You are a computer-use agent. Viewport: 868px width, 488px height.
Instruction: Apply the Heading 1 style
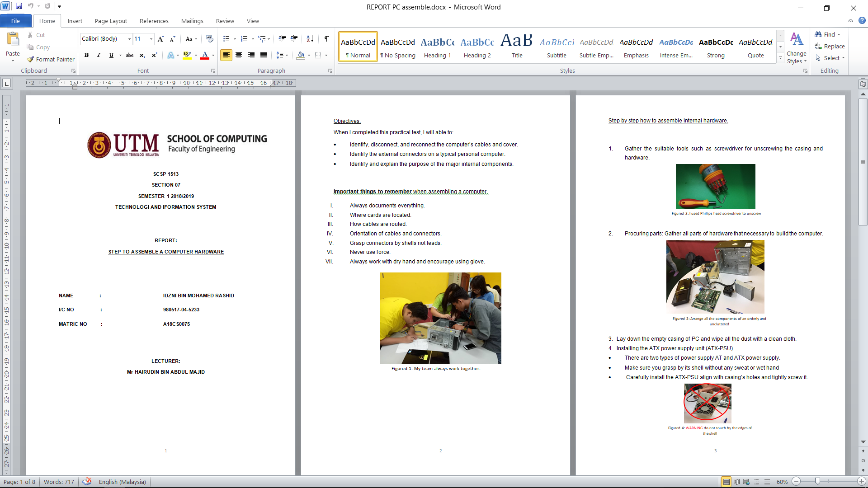(x=437, y=47)
